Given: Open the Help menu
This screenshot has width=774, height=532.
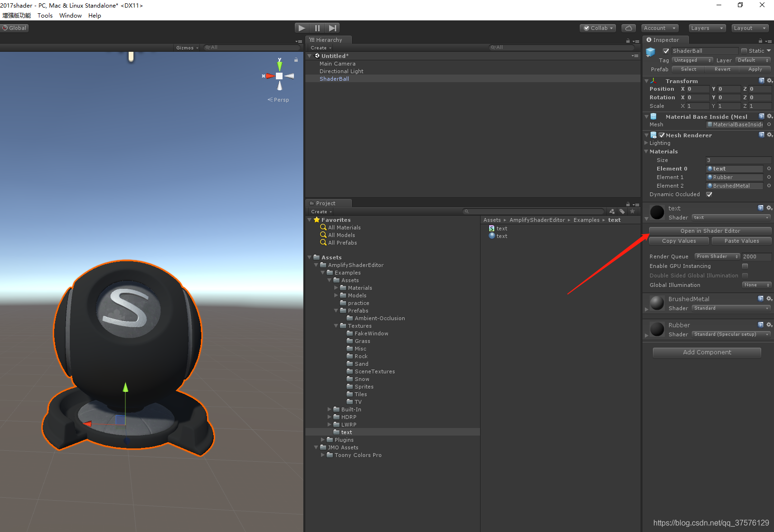Looking at the screenshot, I should tap(94, 15).
